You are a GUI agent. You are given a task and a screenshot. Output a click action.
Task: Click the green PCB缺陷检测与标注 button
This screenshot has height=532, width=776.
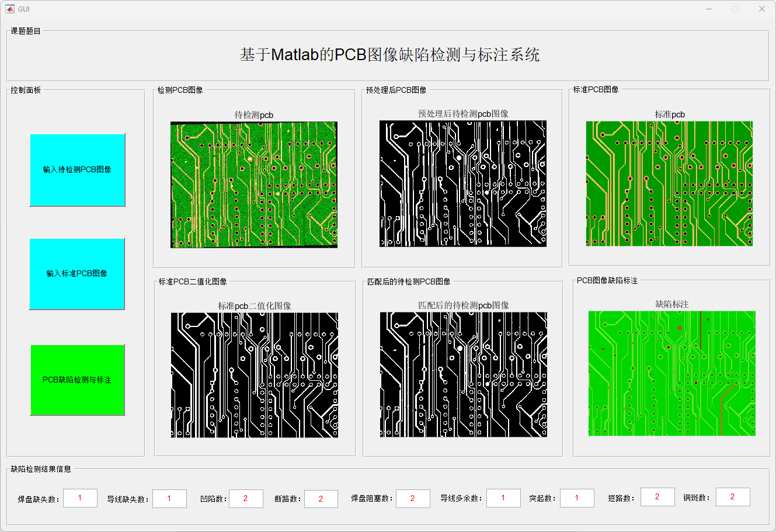[x=77, y=380]
